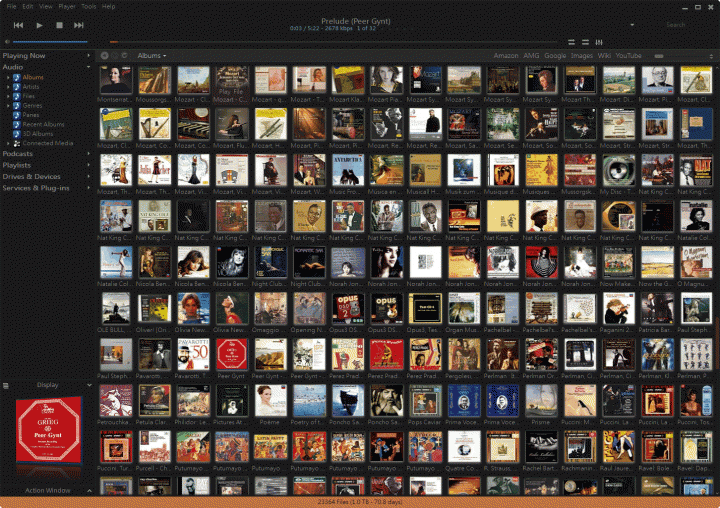Click the Artists music note icon

point(17,87)
